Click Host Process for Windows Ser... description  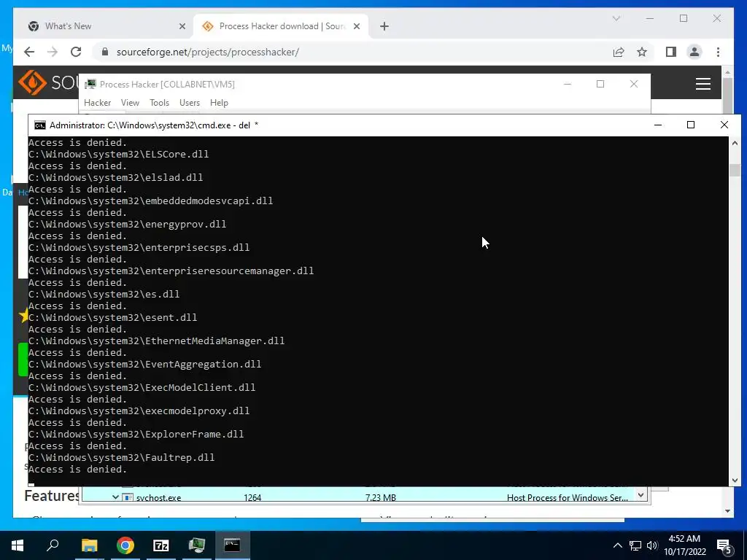coord(567,497)
